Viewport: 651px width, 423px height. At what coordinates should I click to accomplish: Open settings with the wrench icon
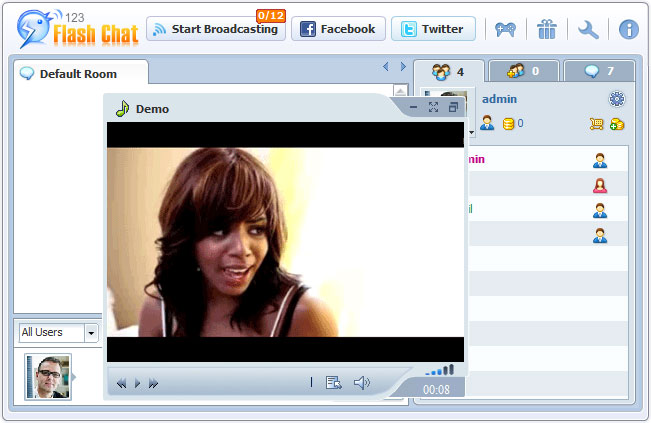pos(588,29)
